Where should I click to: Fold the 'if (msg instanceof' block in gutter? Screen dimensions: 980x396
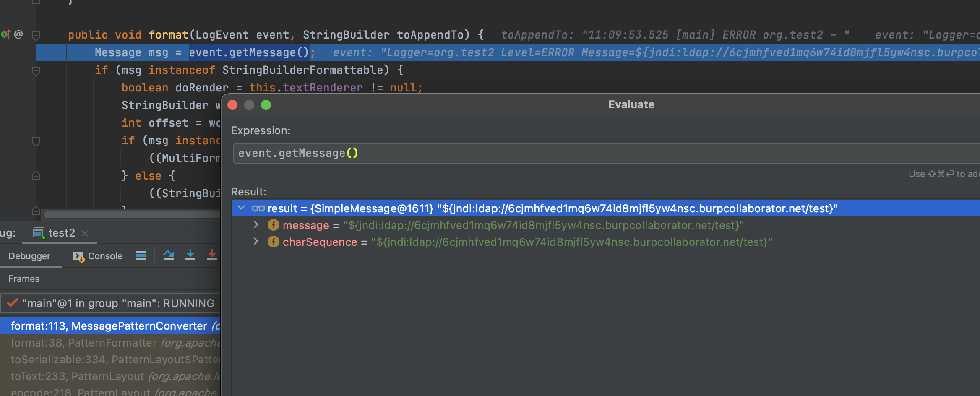tap(36, 70)
